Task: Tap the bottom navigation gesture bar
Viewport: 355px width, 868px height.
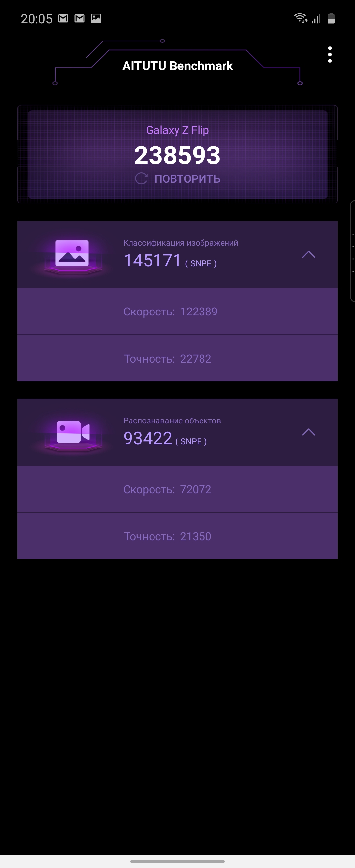Action: [177, 862]
